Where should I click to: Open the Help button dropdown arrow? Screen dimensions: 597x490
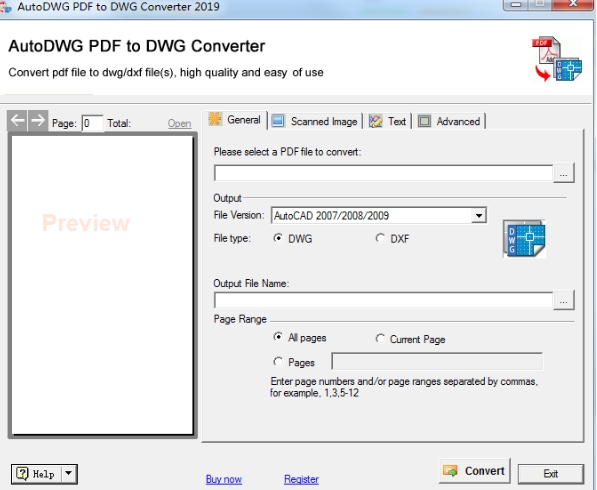pyautogui.click(x=69, y=474)
